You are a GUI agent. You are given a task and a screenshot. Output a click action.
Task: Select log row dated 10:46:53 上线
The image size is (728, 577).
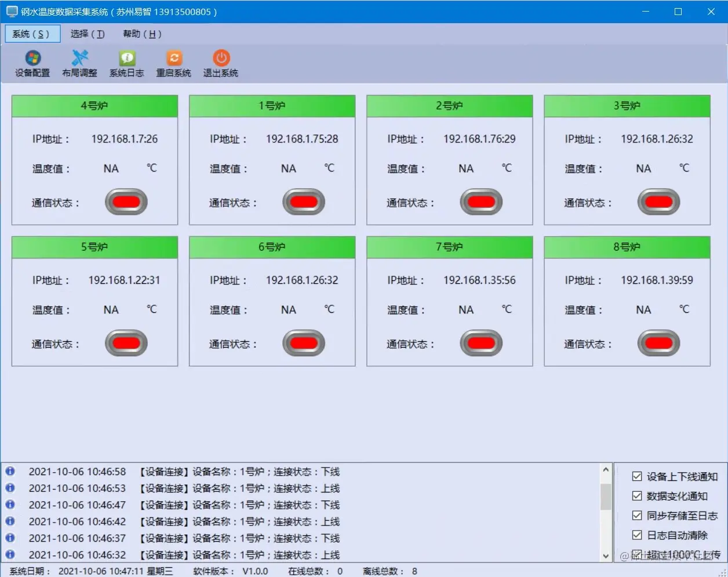point(300,488)
